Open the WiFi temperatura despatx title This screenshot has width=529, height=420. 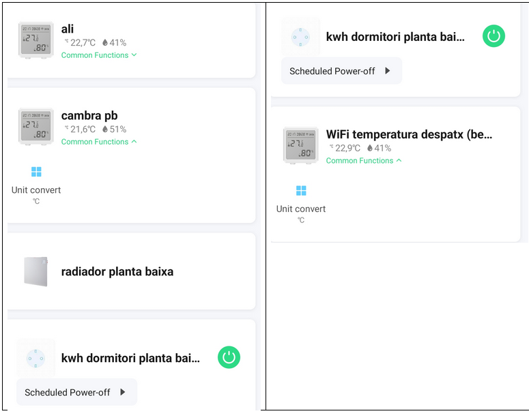(x=409, y=134)
